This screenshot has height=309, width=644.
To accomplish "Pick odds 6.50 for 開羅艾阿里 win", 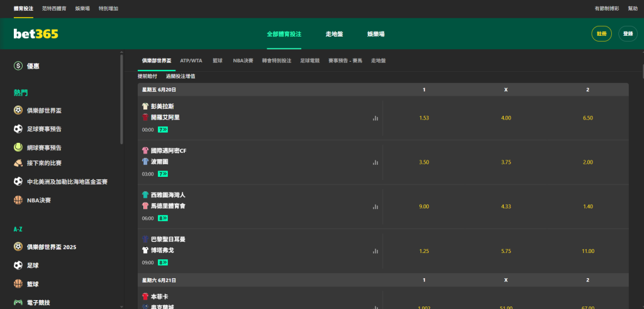I will [588, 118].
